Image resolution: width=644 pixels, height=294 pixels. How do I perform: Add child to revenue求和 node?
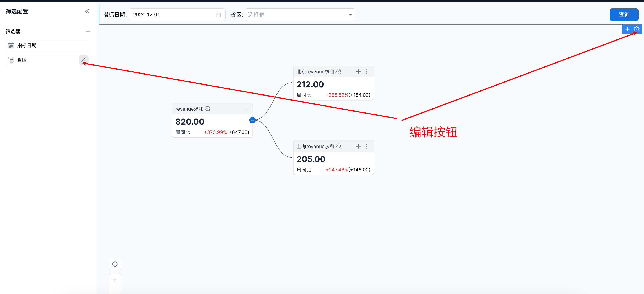tap(245, 109)
